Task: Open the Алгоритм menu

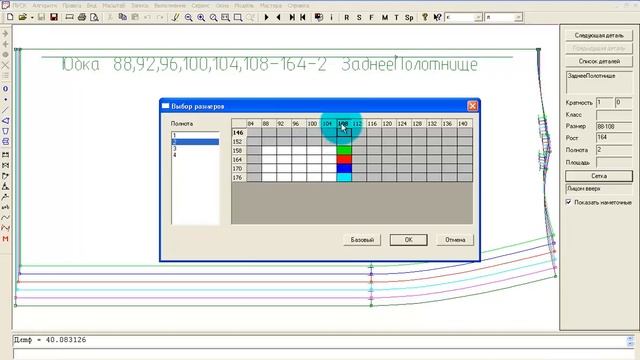Action: tap(44, 6)
